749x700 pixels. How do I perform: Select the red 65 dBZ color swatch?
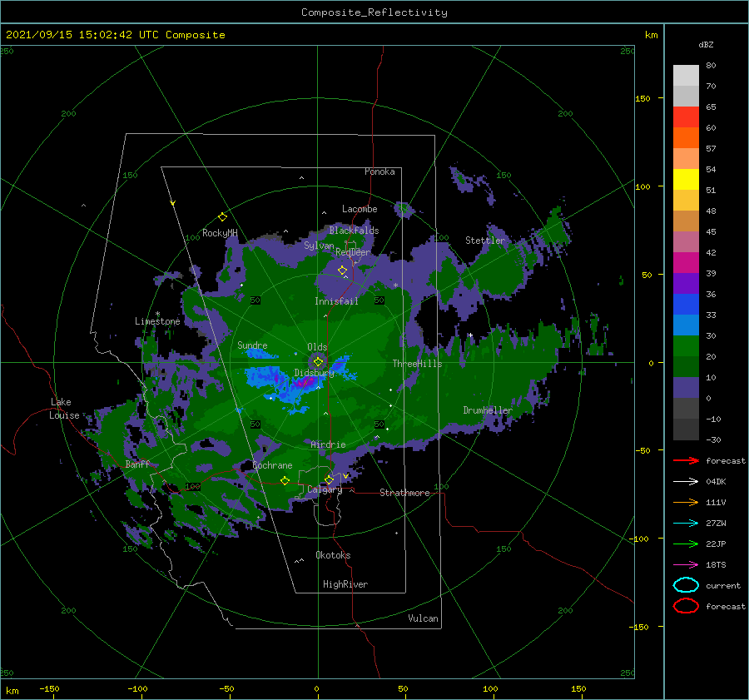coord(686,117)
